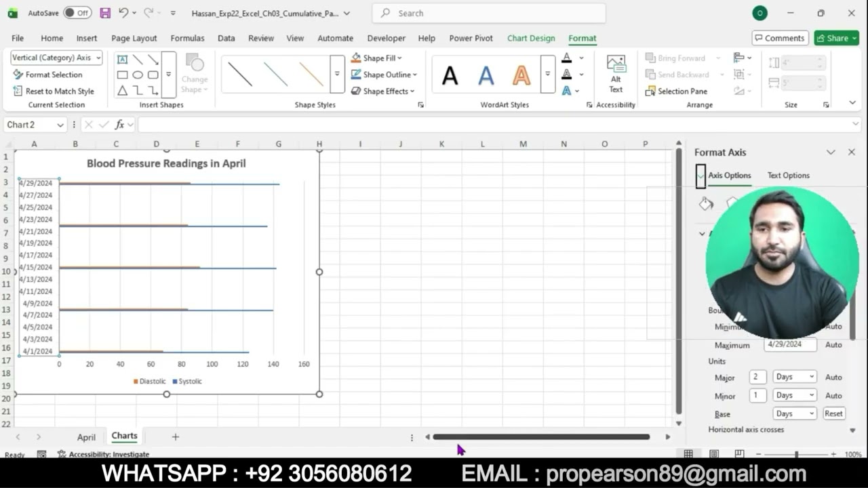Select the Rectangle shape
The image size is (868, 488).
tap(122, 75)
